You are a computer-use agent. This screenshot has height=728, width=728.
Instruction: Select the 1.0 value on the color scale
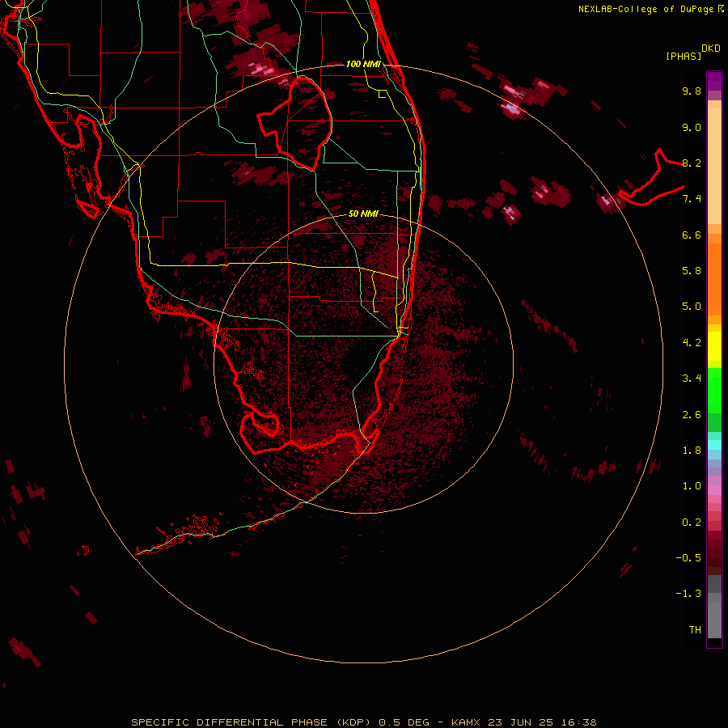click(692, 486)
